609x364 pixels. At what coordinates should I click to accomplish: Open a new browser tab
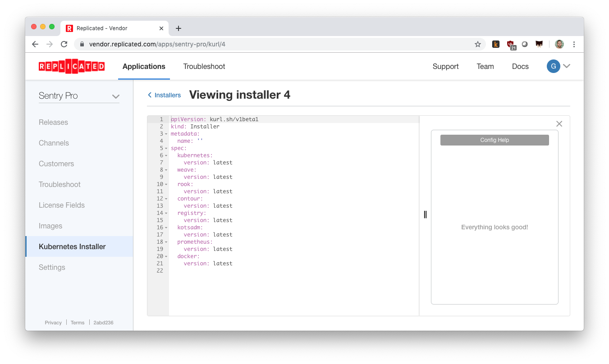tap(179, 28)
